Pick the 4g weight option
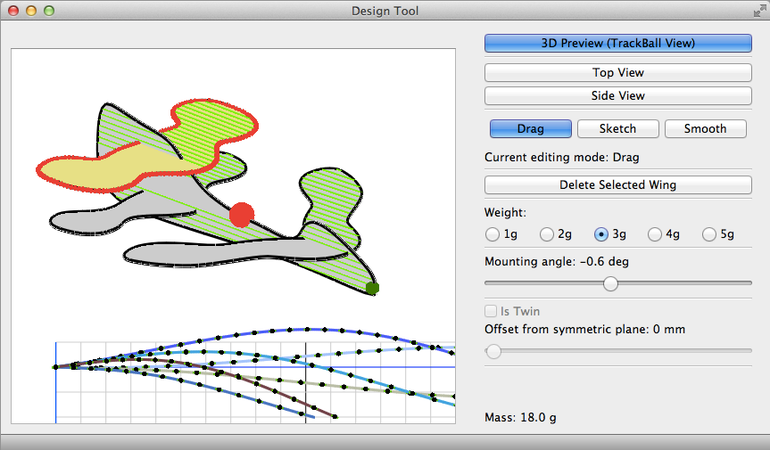Screen dimensions: 770x450 click(x=656, y=234)
